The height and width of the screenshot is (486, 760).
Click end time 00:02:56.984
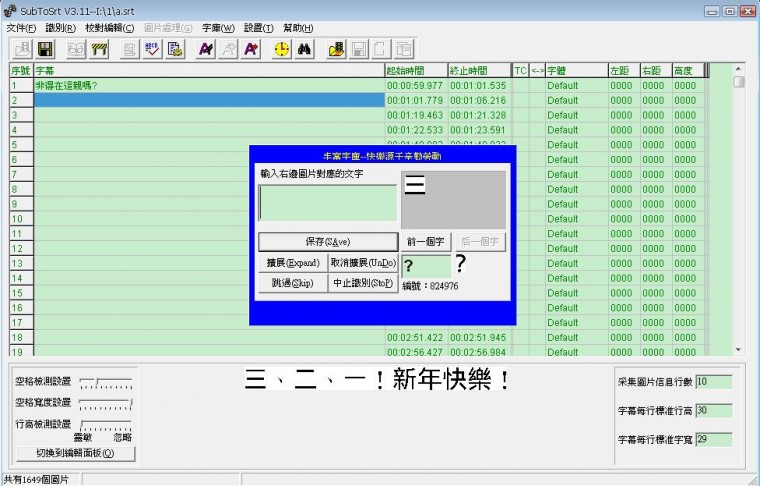(478, 352)
